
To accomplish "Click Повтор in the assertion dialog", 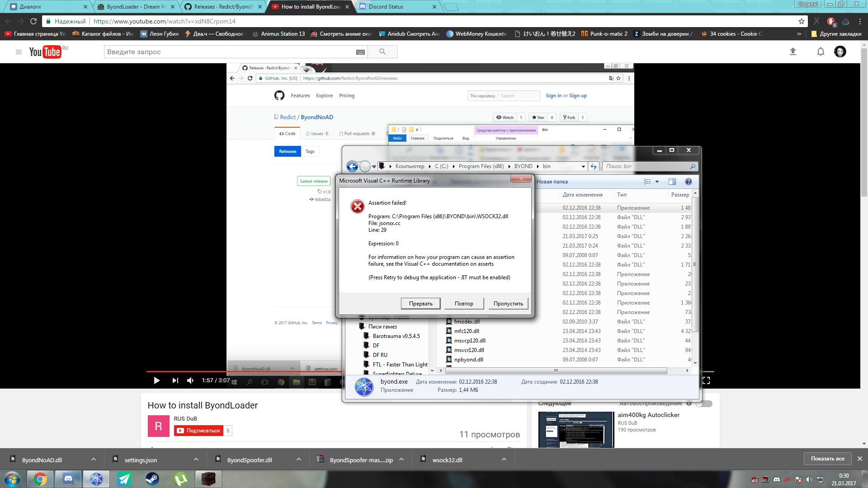I will tap(464, 304).
